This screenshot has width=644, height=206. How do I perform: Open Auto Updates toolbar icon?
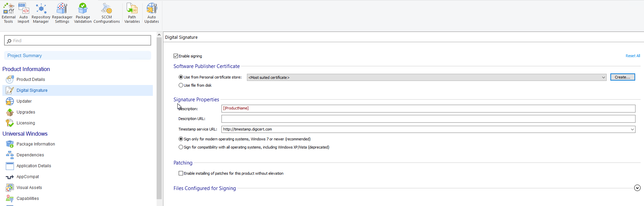[x=151, y=13]
